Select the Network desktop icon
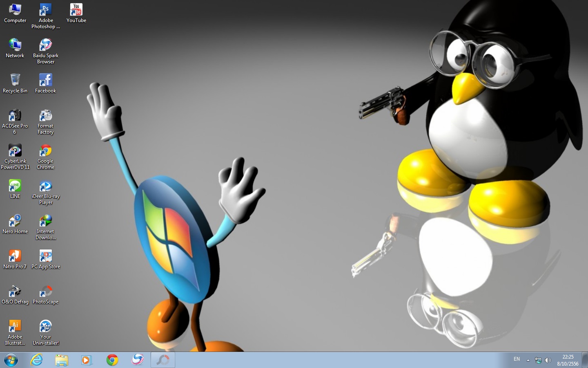Viewport: 588px width, 368px height. point(15,48)
